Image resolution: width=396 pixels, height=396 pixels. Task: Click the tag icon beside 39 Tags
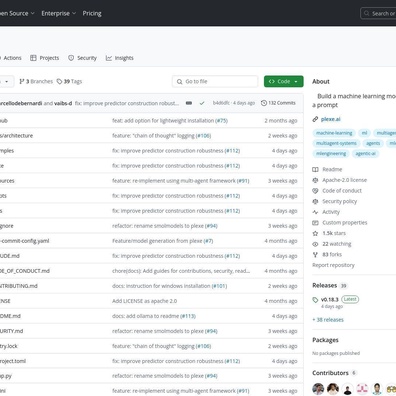(59, 81)
